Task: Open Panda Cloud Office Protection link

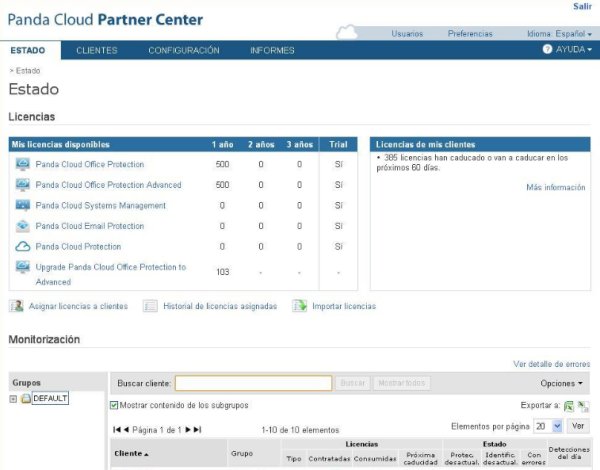Action: pyautogui.click(x=90, y=164)
